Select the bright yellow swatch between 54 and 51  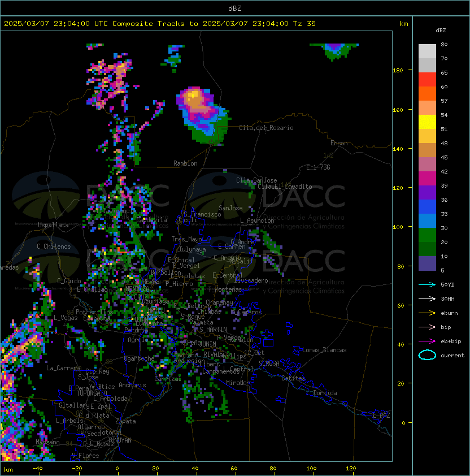(x=427, y=122)
